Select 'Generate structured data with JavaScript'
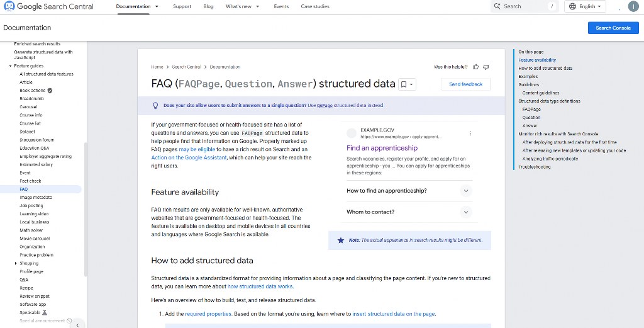 coord(43,55)
